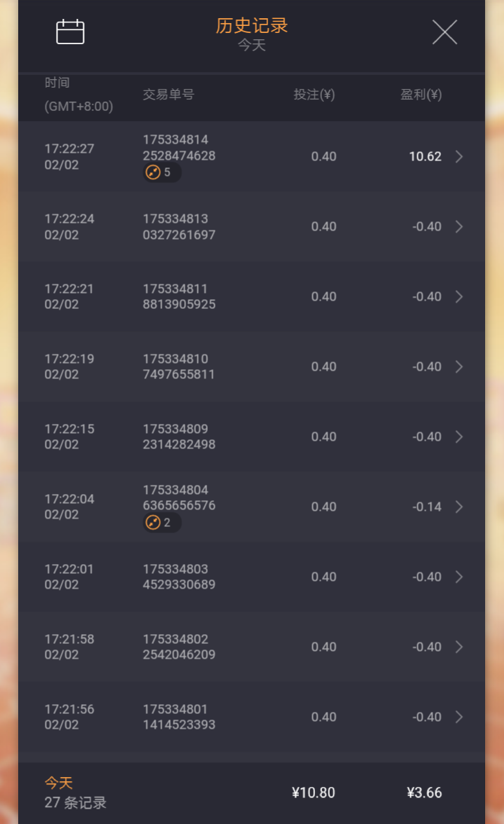Expand the 17:21:58 transaction entry
This screenshot has width=504, height=824.
point(459,647)
